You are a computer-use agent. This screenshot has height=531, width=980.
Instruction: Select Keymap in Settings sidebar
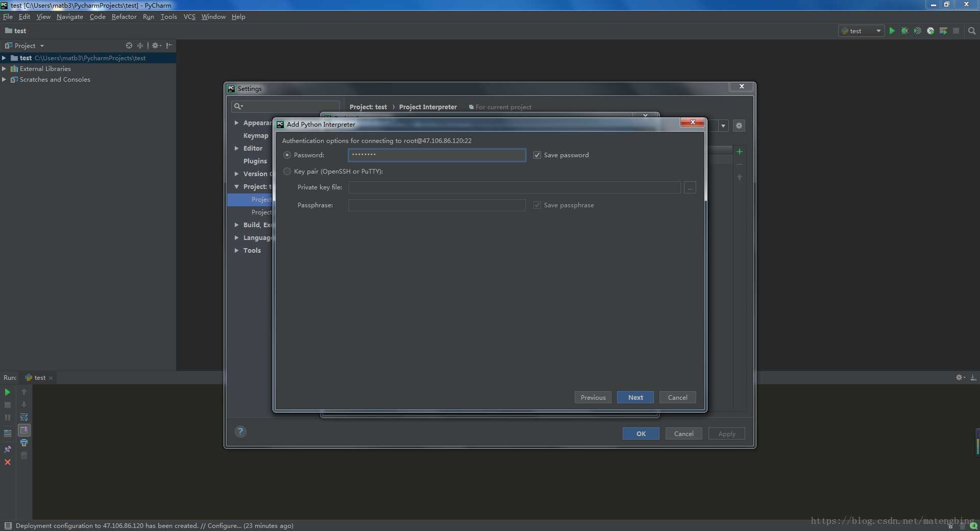pos(256,136)
